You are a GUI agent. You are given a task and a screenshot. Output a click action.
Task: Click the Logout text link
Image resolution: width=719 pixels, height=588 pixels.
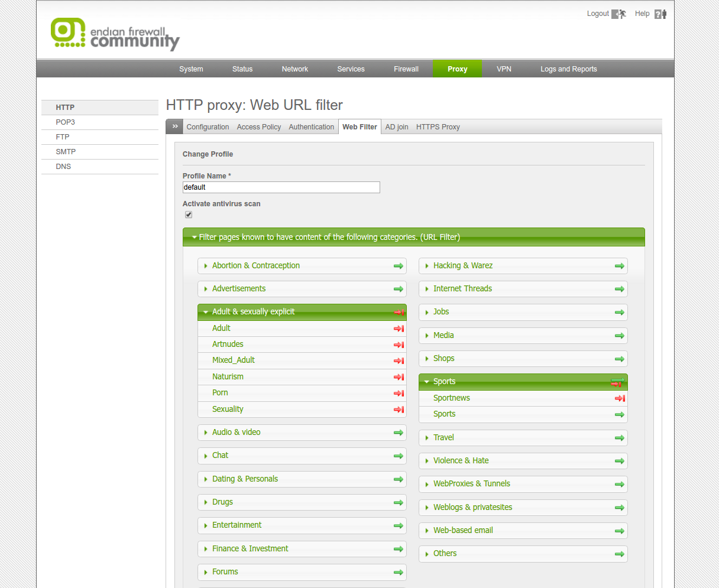pyautogui.click(x=598, y=14)
